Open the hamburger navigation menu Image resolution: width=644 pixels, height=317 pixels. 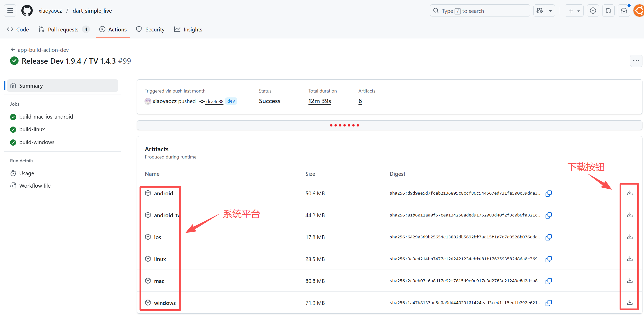(x=10, y=11)
